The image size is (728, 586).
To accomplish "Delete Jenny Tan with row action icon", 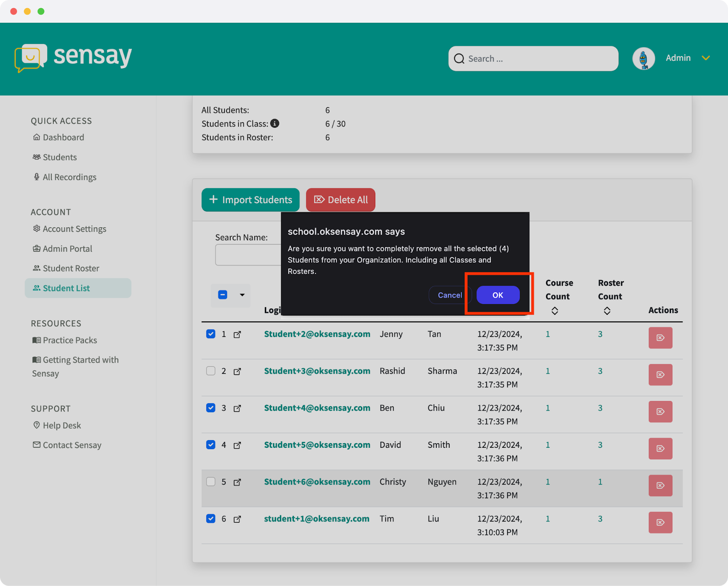I will (660, 338).
